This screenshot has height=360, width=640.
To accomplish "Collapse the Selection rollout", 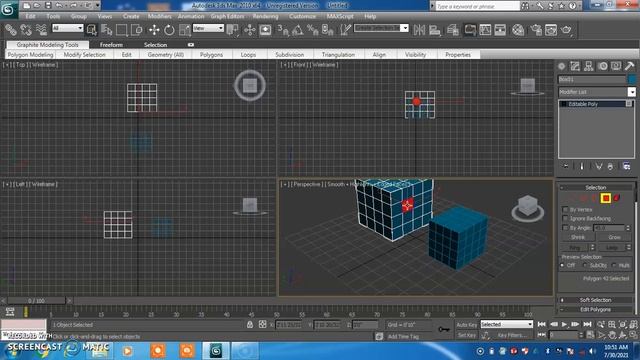I will (x=596, y=187).
